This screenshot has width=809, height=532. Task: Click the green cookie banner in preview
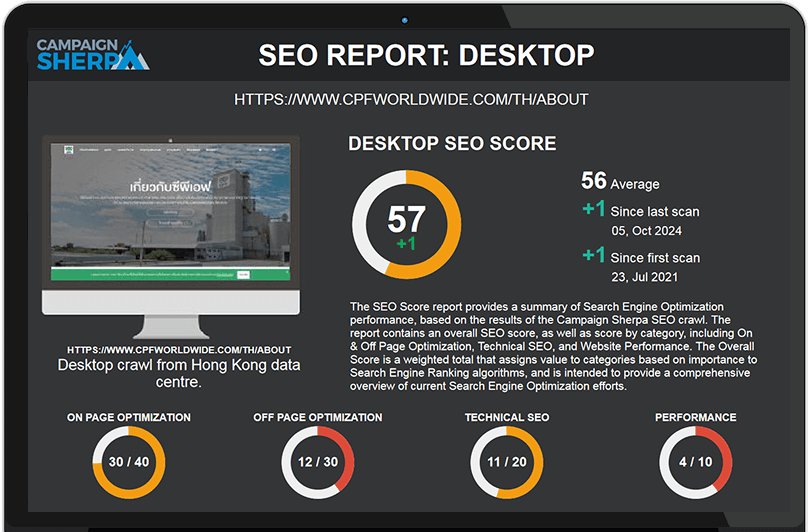pos(170,275)
